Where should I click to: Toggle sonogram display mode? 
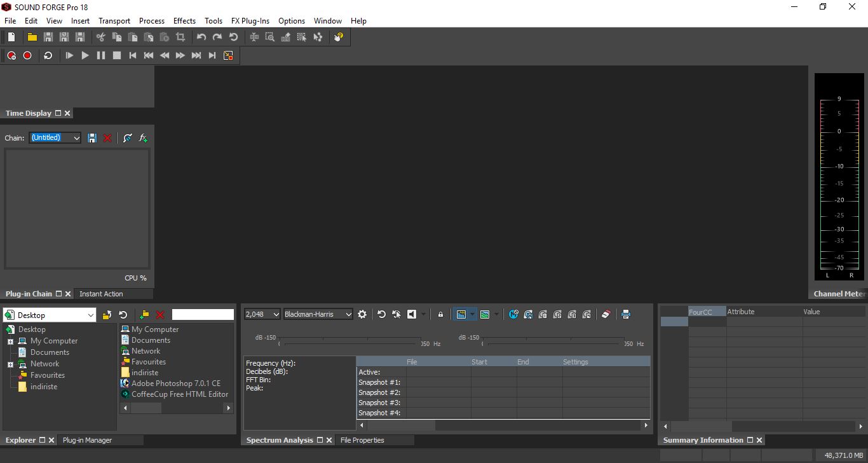tap(485, 314)
